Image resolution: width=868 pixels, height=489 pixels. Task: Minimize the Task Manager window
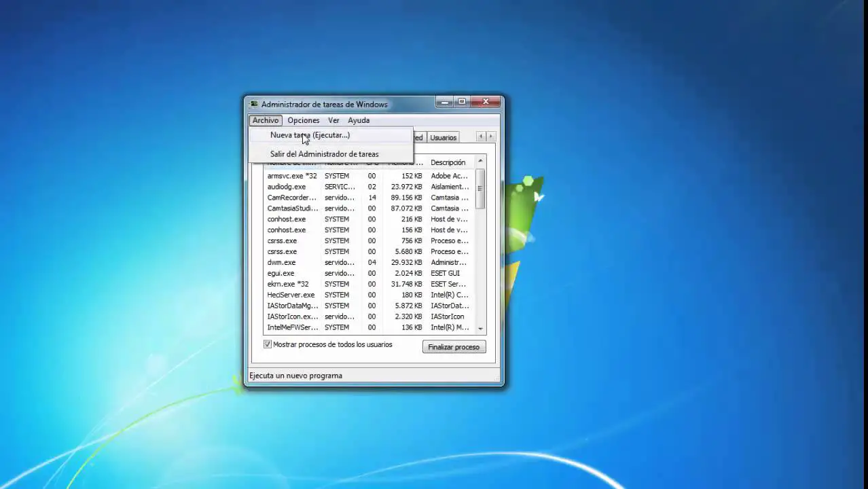[444, 103]
